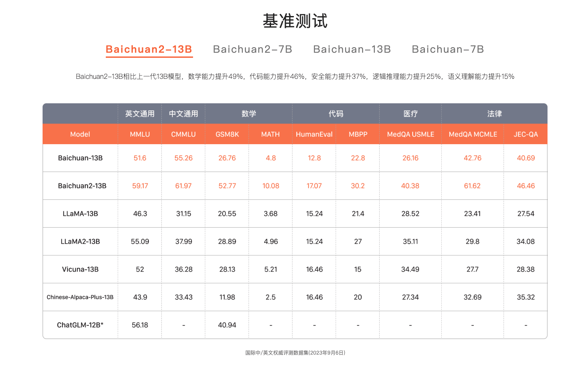The height and width of the screenshot is (374, 588).
Task: Click the 数学 category header
Action: [249, 114]
